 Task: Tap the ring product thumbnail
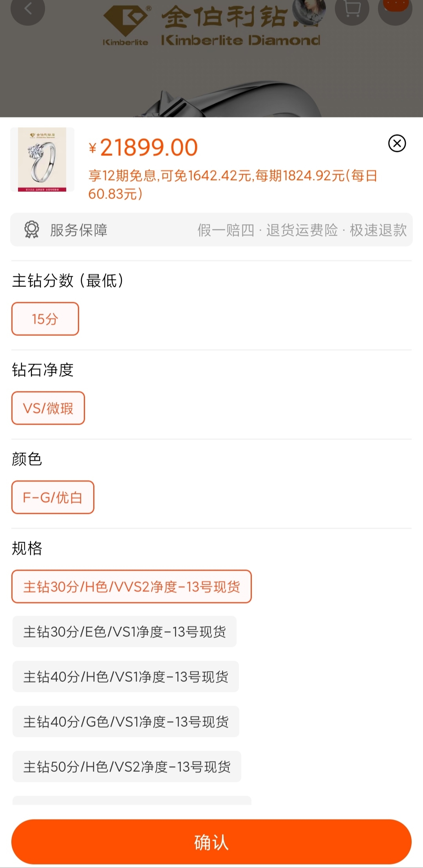[42, 160]
